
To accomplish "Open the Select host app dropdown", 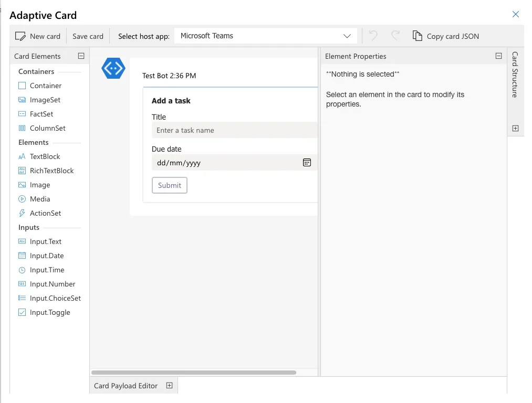I will (x=266, y=36).
